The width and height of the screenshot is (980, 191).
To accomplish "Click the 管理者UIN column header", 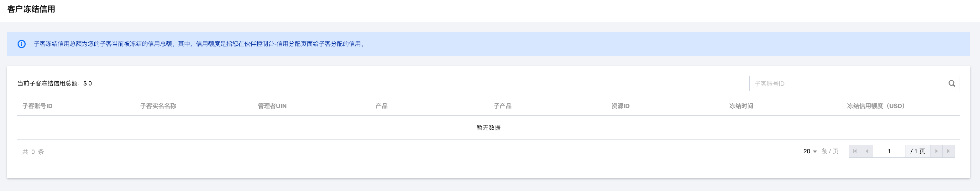I will tap(272, 106).
